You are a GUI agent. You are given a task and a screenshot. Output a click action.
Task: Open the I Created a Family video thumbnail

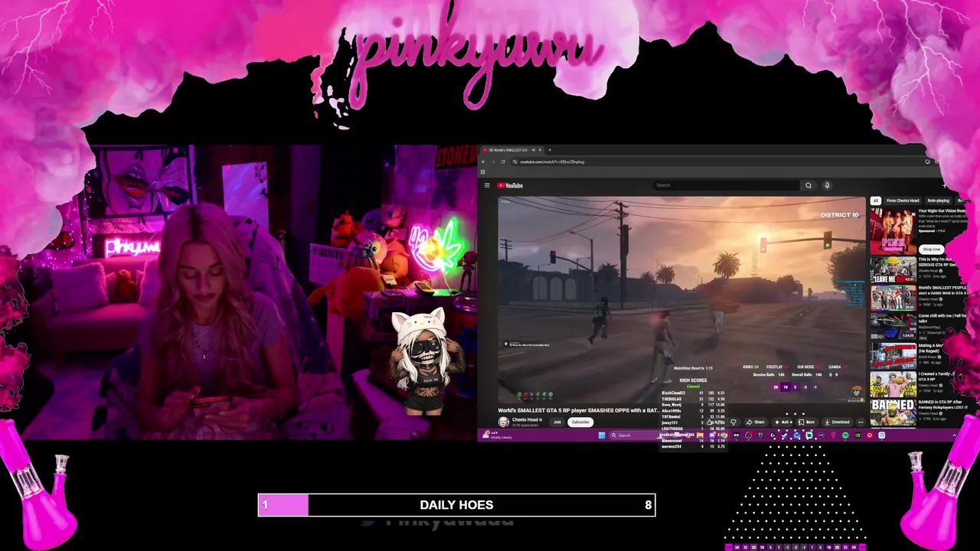tap(893, 384)
